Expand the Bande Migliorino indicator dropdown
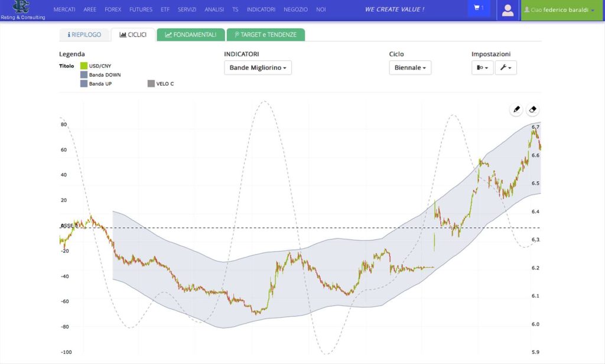This screenshot has height=364, width=605. [258, 67]
